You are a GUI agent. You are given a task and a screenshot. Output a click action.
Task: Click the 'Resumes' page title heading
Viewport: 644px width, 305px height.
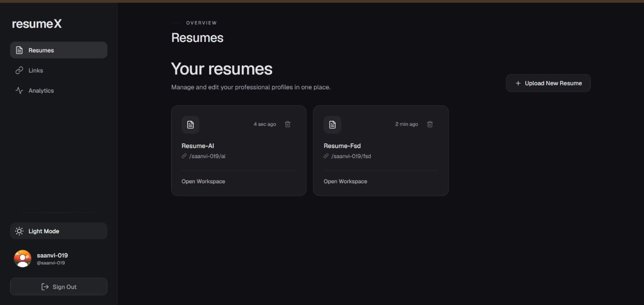pyautogui.click(x=197, y=38)
